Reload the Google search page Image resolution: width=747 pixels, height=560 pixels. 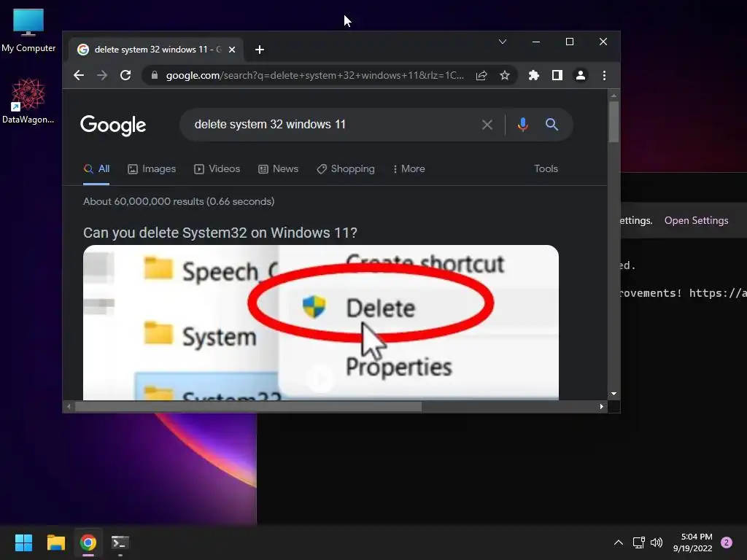125,75
